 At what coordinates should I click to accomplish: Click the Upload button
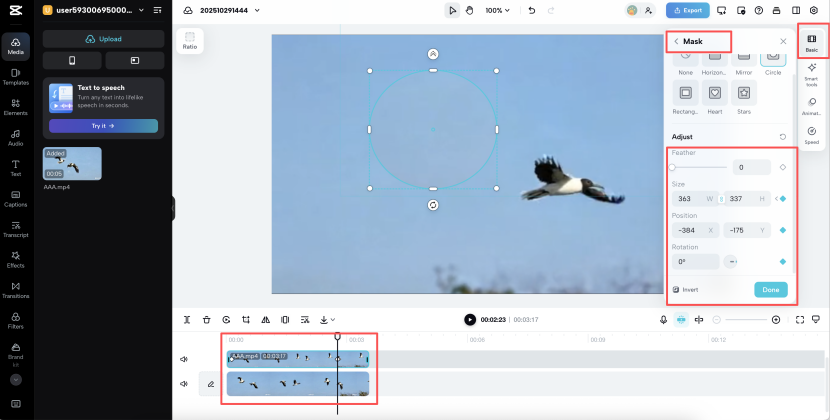point(103,39)
